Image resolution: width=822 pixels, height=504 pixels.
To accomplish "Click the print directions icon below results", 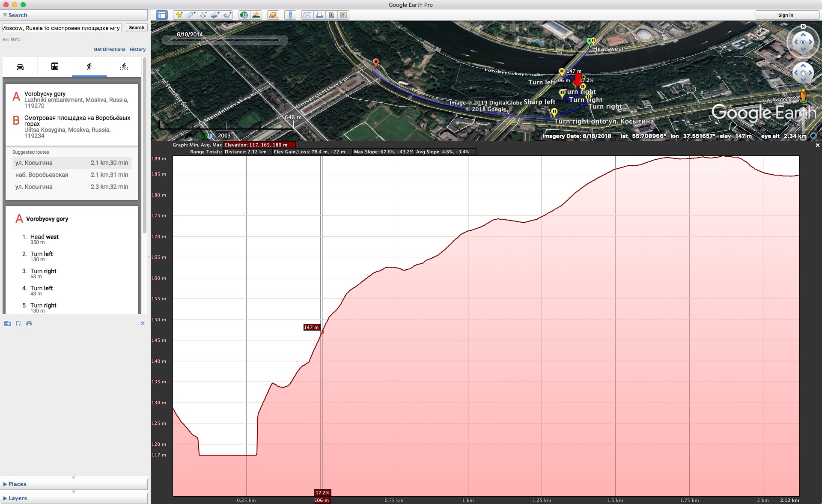I will [29, 323].
